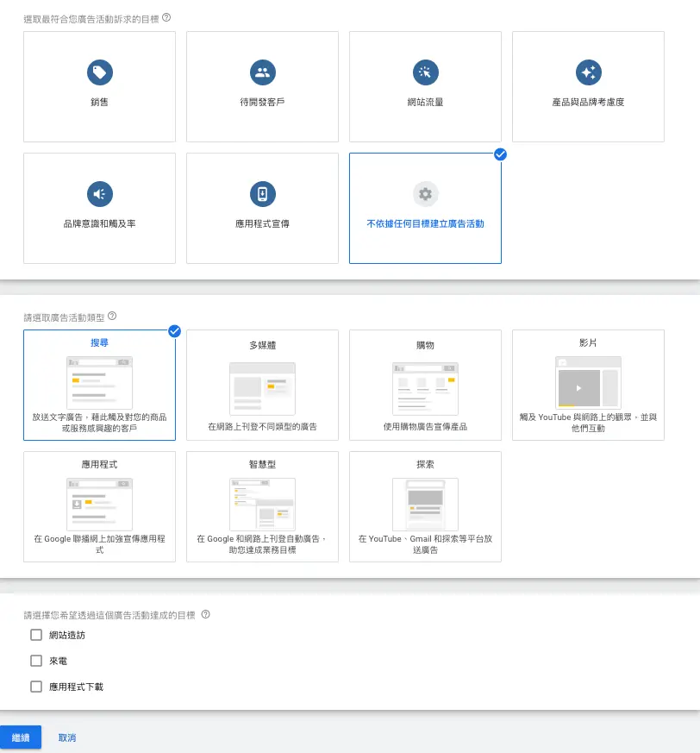Choose the 探索 discovery campaign type card
The height and width of the screenshot is (753, 700).
(425, 506)
